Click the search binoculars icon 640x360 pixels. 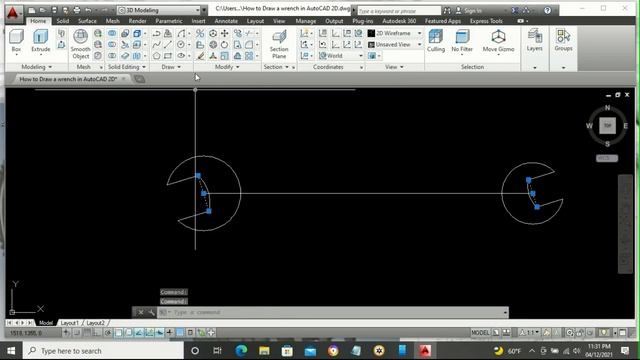point(447,11)
